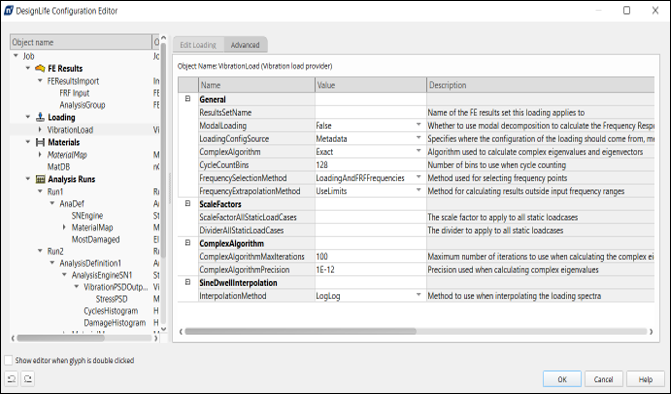The width and height of the screenshot is (671, 394).
Task: Select AnalysisEngineSN1 in the tree
Action: (x=102, y=275)
